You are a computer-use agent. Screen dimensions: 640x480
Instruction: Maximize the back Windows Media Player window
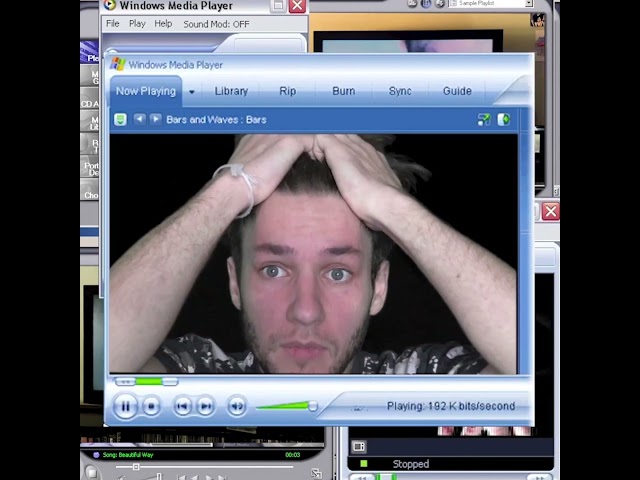[x=278, y=6]
